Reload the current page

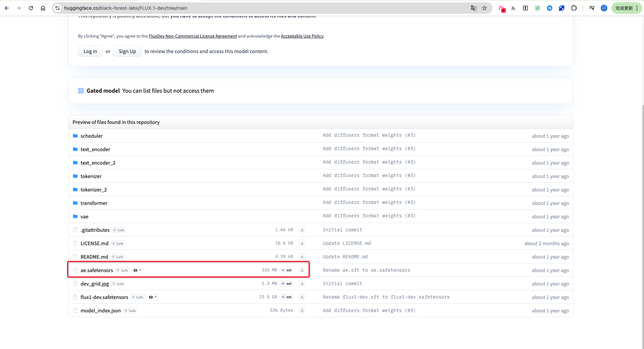point(31,8)
